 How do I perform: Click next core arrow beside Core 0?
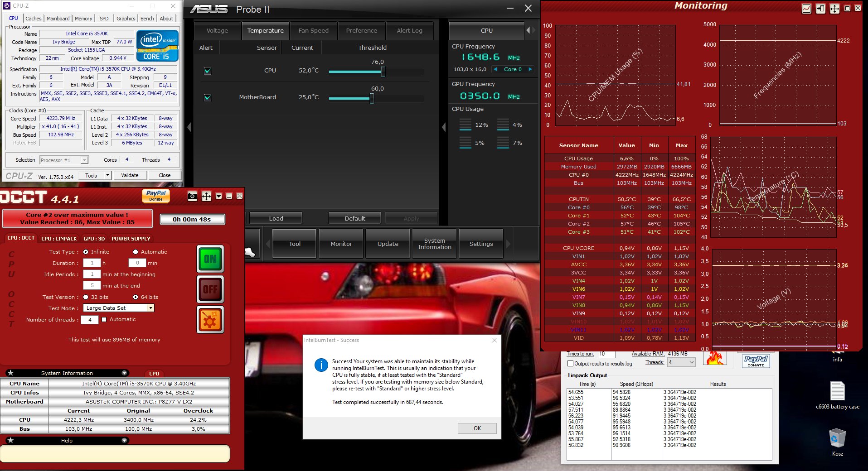click(x=530, y=69)
